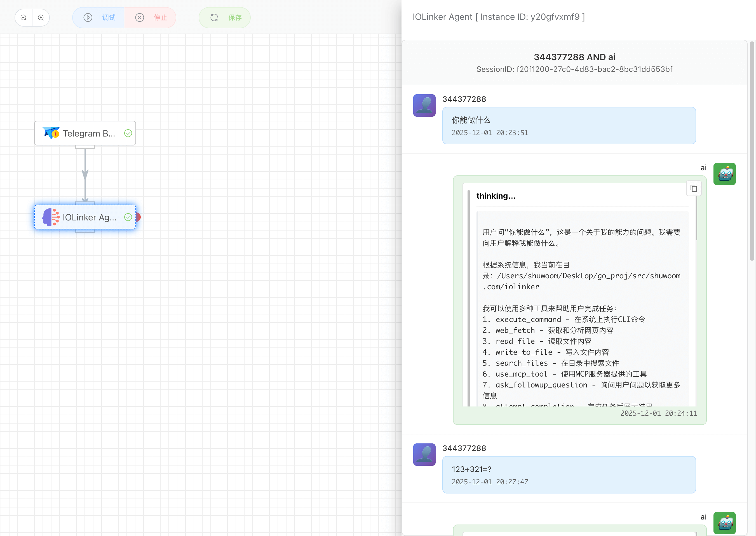Click red breakpoint dot on IOLinker node
Screen dimensions: 756x536
pyautogui.click(x=138, y=217)
